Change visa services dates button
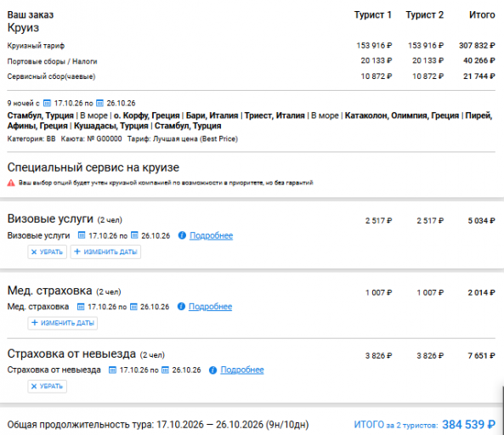This screenshot has width=504, height=435. 105,251
